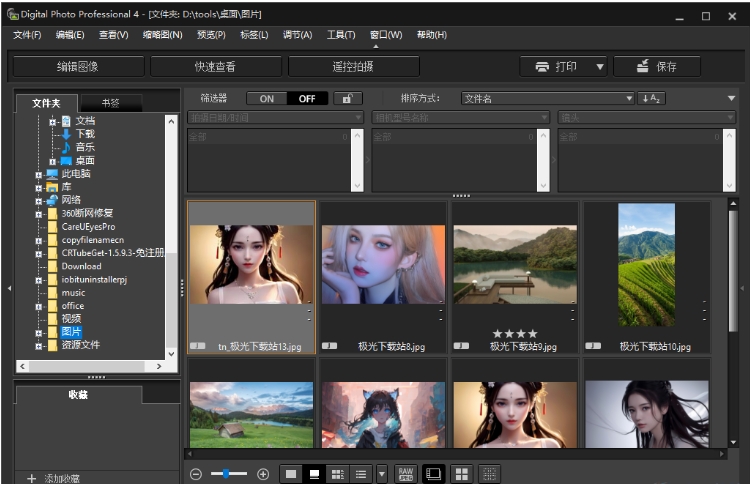
Task: Turn the filter OFF
Action: pyautogui.click(x=307, y=99)
